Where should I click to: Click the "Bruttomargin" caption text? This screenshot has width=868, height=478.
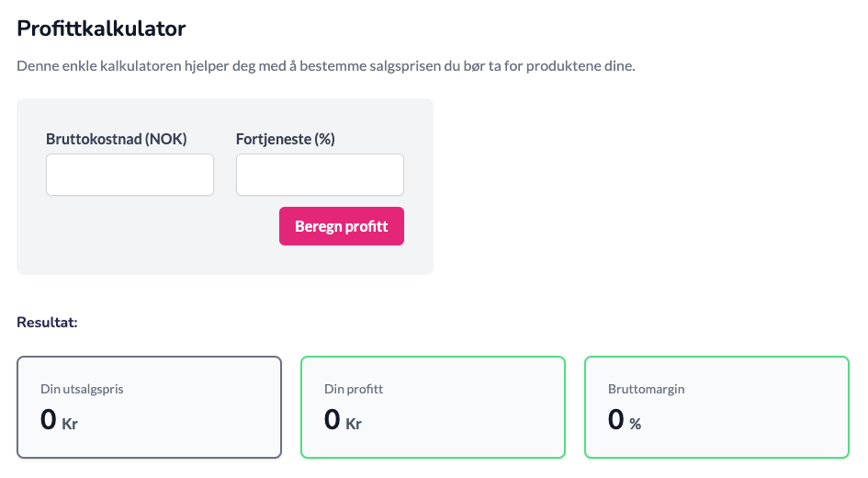647,389
